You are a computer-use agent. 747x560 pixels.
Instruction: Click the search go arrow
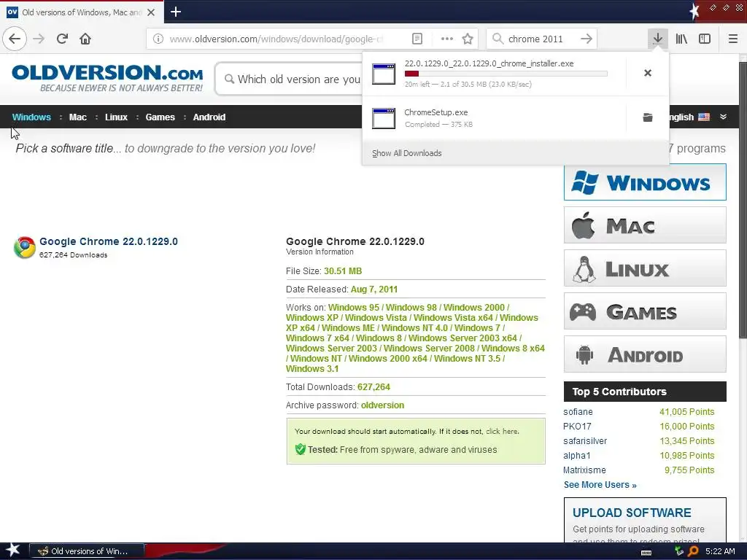pos(587,39)
